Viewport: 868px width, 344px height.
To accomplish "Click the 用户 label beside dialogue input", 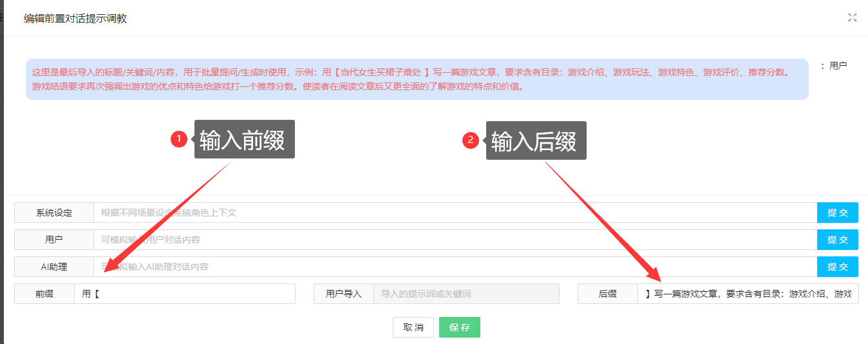I will tap(54, 240).
